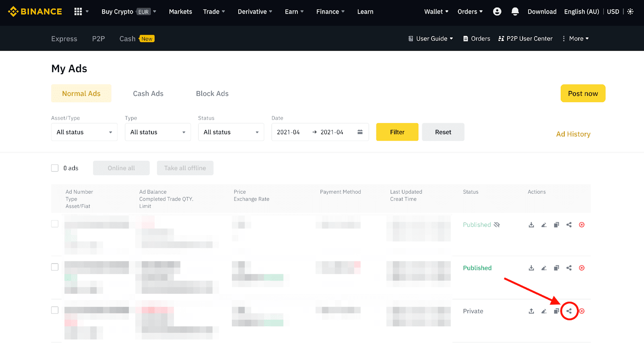
Task: Take offline the bold green Published ad
Action: 531,268
